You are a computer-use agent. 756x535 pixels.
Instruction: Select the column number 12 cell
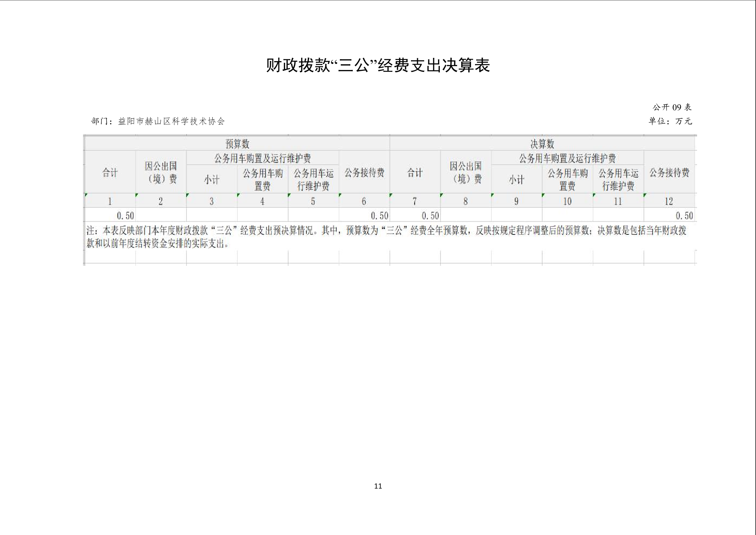[669, 201]
